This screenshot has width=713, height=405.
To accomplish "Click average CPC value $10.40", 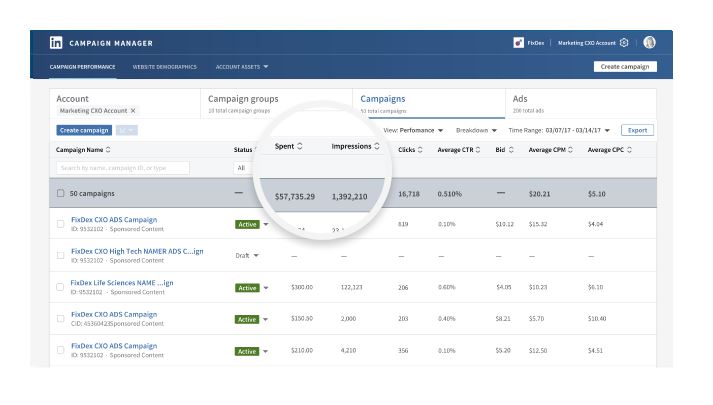I will tap(597, 319).
